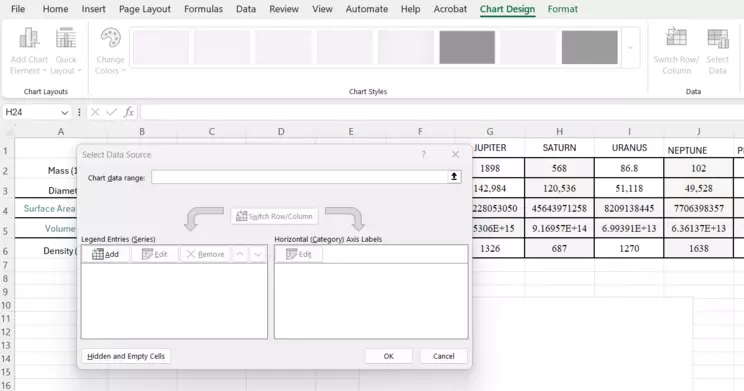Select cell containing 687
This screenshot has width=744, height=391.
click(559, 248)
